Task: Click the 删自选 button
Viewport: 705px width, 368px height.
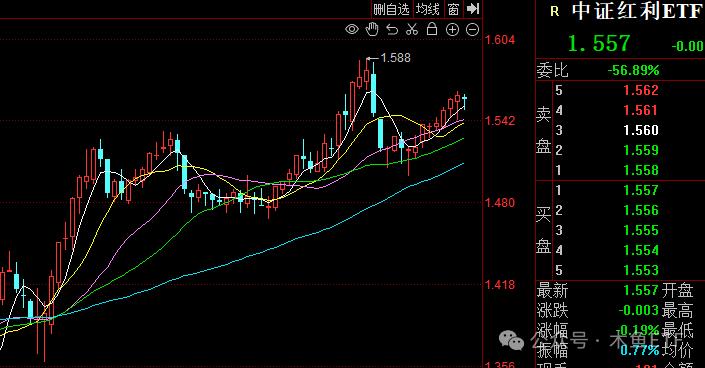Action: (391, 9)
